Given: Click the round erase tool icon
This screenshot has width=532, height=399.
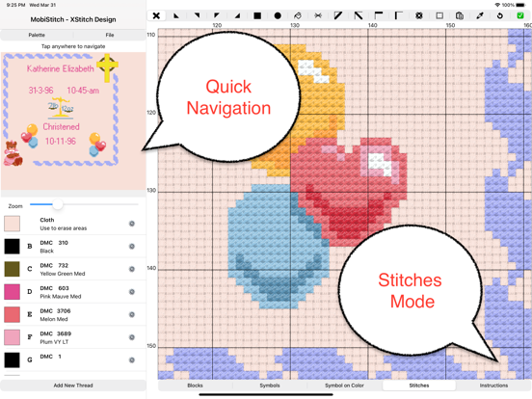Looking at the screenshot, I should (x=419, y=15).
